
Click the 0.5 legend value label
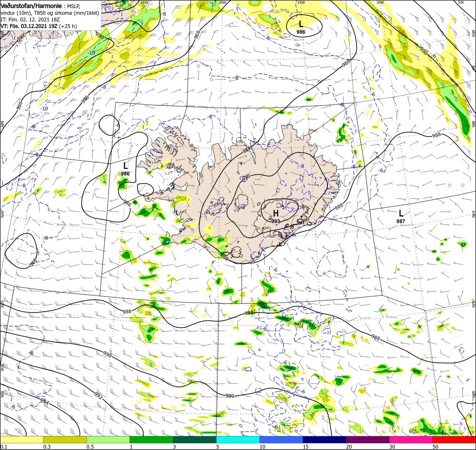pos(90,447)
